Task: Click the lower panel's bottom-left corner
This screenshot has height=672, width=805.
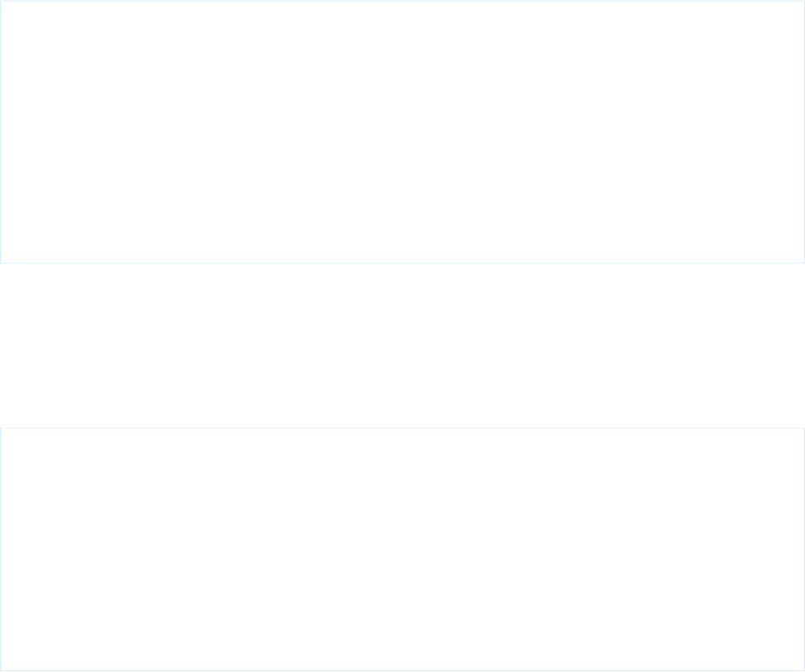Action: pyautogui.click(x=1, y=671)
